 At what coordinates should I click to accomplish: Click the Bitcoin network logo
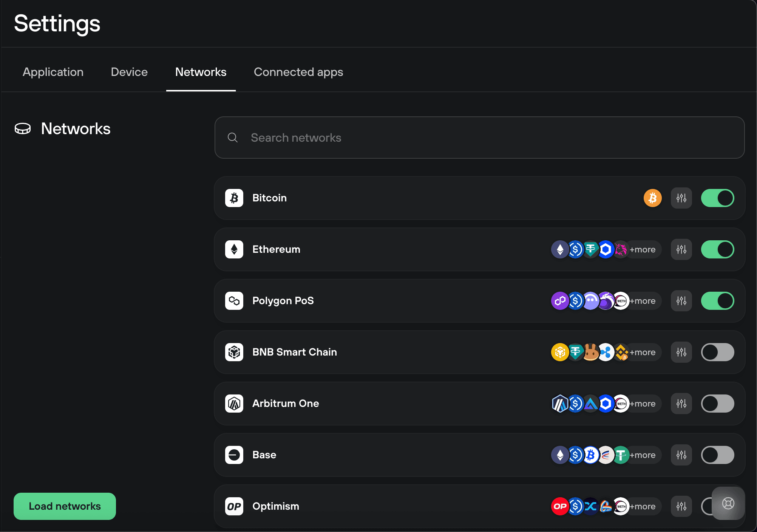pyautogui.click(x=234, y=198)
